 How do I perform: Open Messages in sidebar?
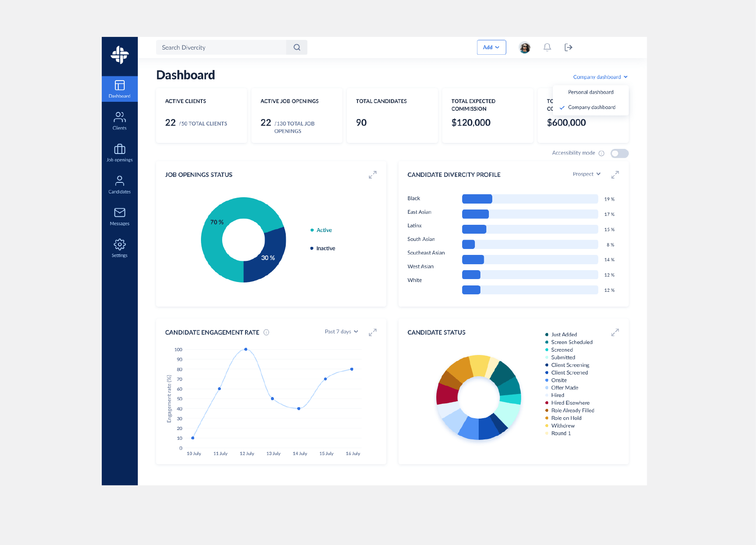120,216
